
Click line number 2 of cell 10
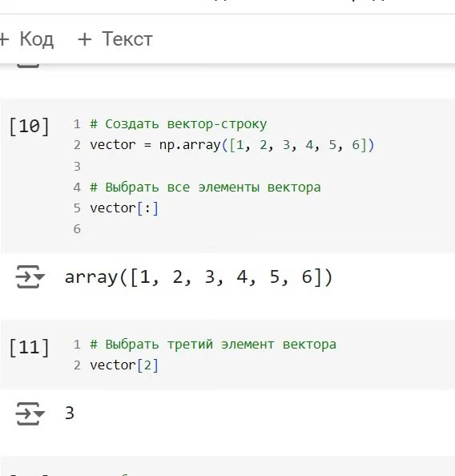tap(77, 145)
